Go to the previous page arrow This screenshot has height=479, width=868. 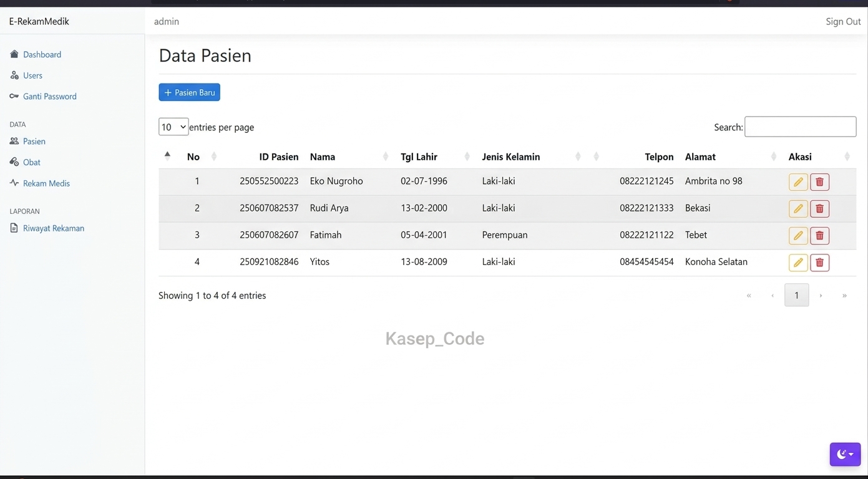(x=773, y=295)
